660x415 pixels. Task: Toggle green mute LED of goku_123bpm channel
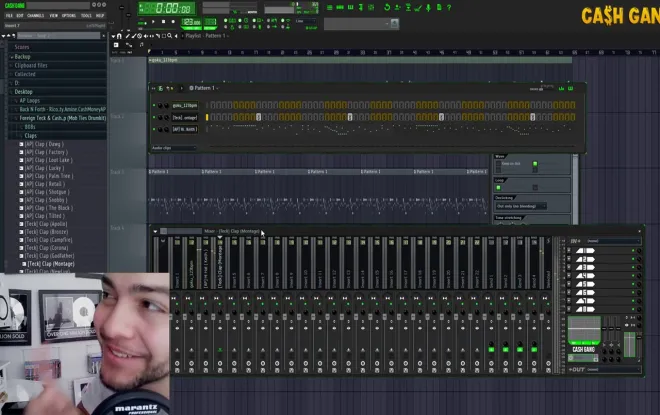[154, 105]
